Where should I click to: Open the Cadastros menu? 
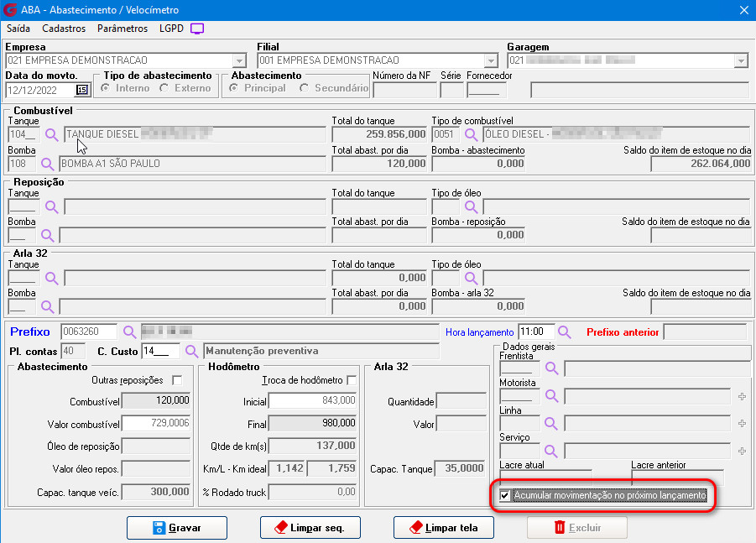[x=64, y=29]
